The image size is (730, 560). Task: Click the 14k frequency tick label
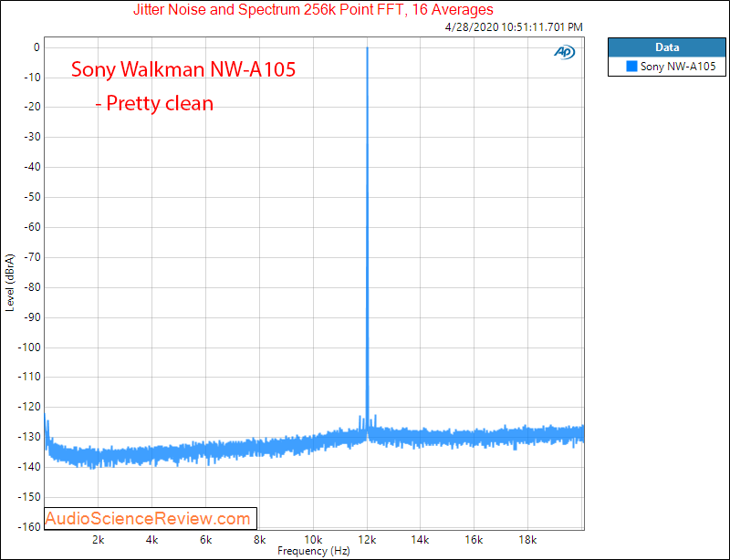(420, 540)
